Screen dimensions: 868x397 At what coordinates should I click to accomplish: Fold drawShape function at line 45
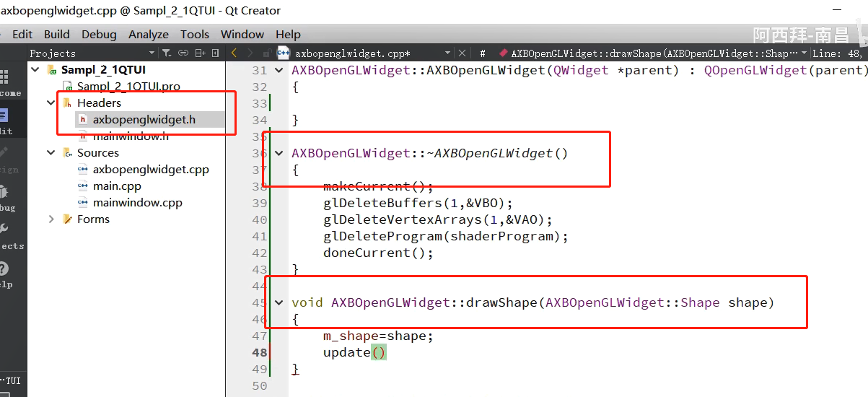click(279, 302)
